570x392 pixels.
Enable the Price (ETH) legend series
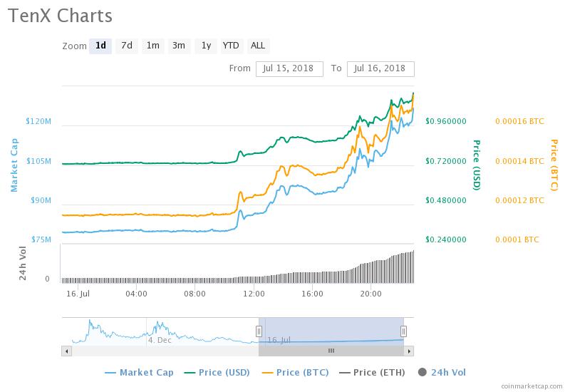coord(372,372)
